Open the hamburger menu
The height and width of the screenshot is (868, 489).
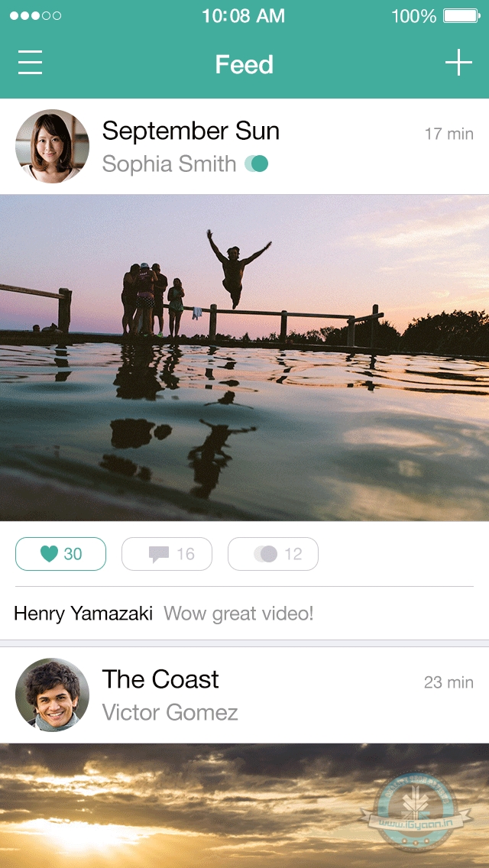[x=30, y=63]
